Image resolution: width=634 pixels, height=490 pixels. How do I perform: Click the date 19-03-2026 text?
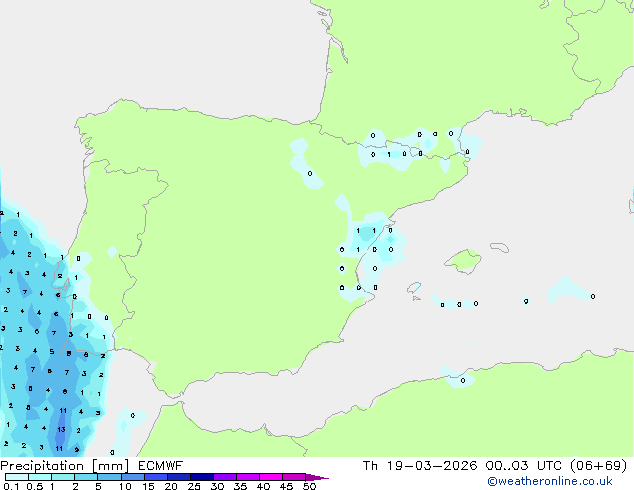432,466
